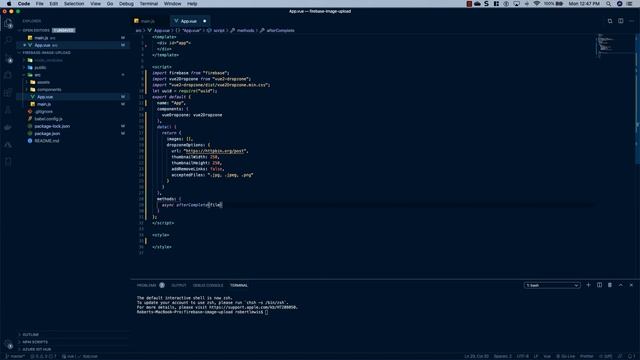Click Ln/Col cursor position indicator

click(x=476, y=356)
